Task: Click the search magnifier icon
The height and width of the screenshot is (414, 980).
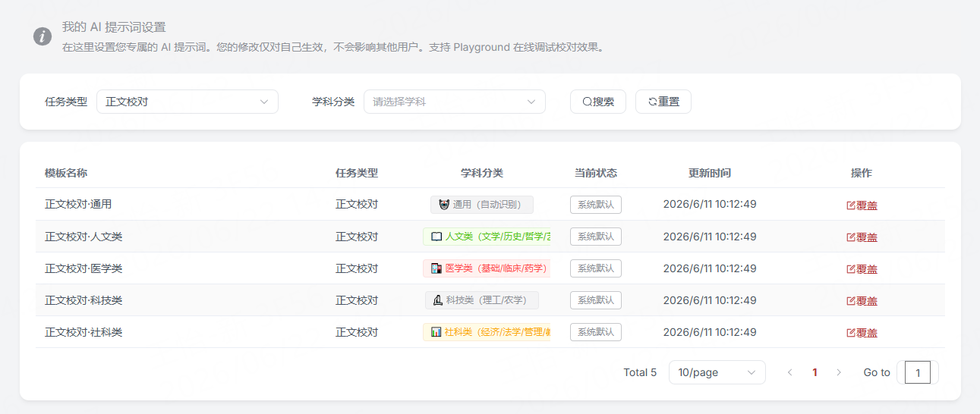Action: tap(587, 102)
